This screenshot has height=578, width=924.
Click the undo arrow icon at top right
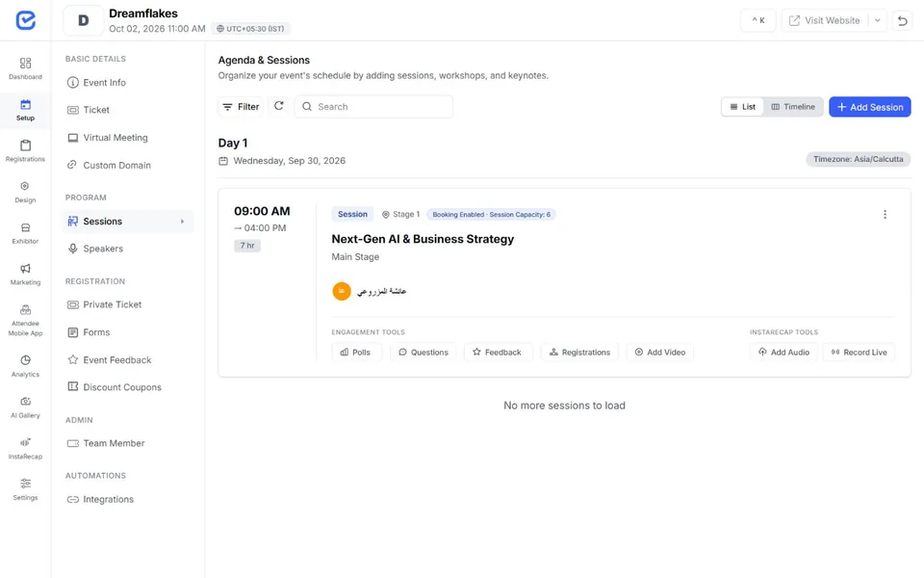tap(902, 20)
